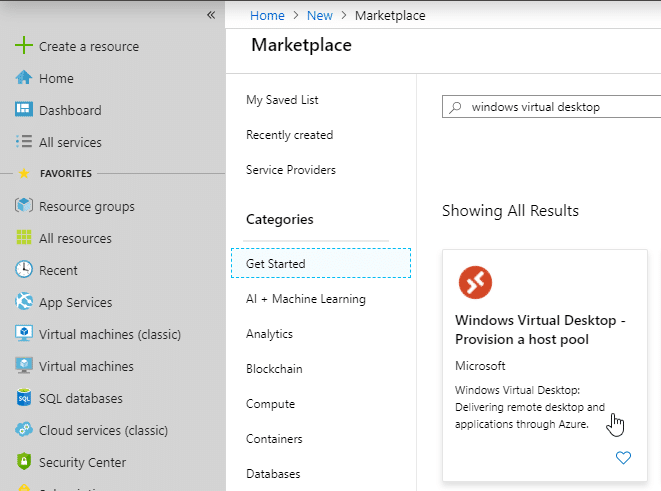Save Windows Virtual Desktop with heart icon
Screen dimensions: 661x491
click(623, 457)
